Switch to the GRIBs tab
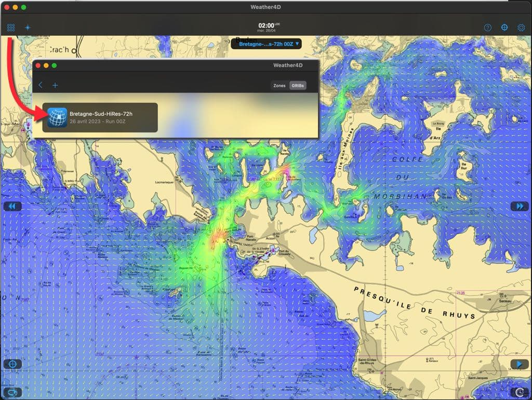532x400 pixels. click(x=298, y=86)
